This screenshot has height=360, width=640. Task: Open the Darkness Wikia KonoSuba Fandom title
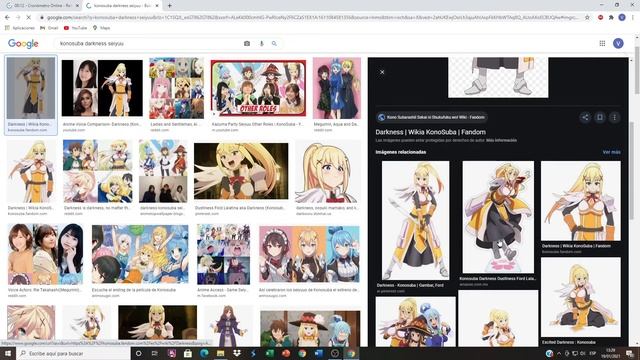click(x=431, y=132)
